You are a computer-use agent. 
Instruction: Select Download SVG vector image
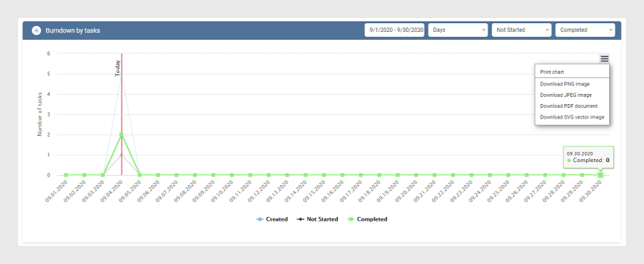[x=572, y=117]
